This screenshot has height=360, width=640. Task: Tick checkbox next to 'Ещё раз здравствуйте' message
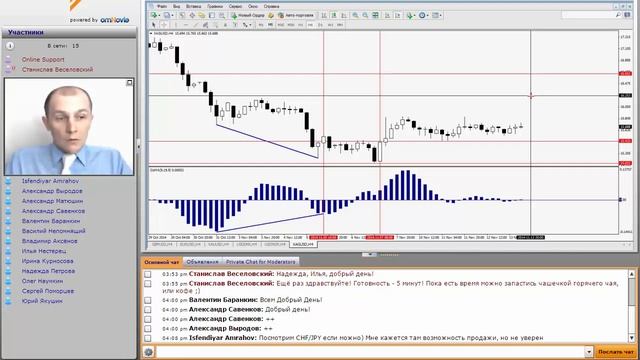click(148, 284)
